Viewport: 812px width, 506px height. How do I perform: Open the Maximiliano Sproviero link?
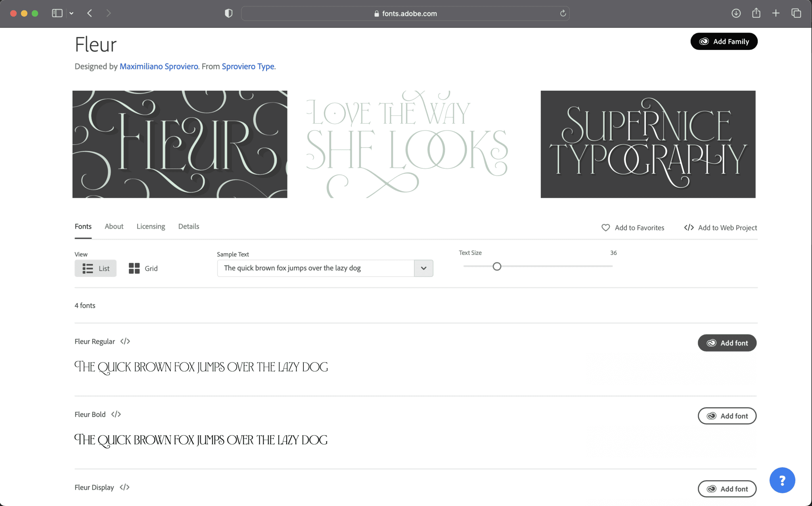pos(159,66)
